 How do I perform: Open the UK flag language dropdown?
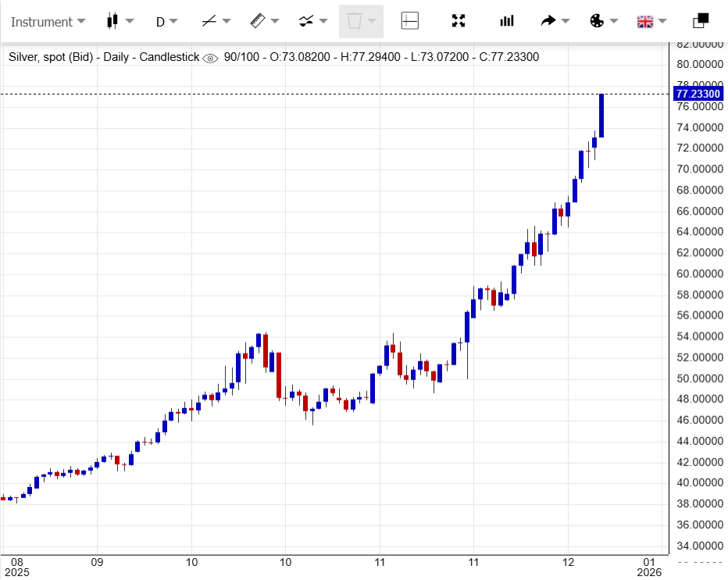pyautogui.click(x=652, y=21)
